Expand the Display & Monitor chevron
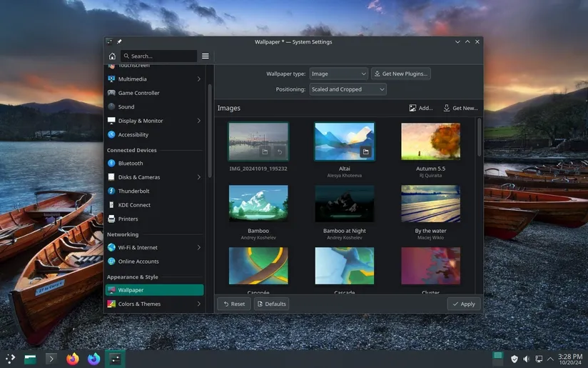Viewport: 588px width, 368px height. coord(199,121)
